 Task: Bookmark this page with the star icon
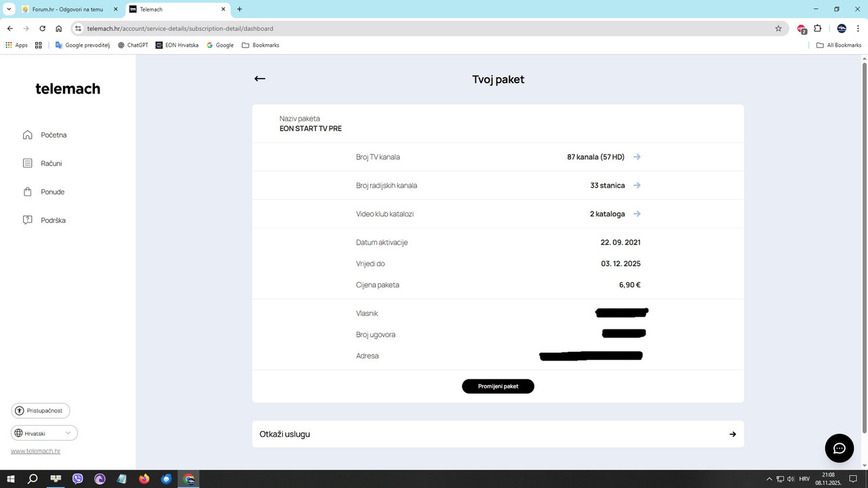click(x=778, y=28)
